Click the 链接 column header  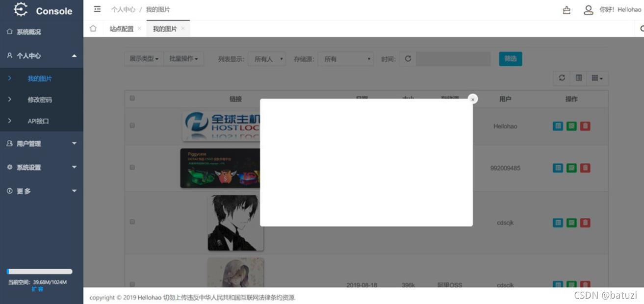point(235,99)
